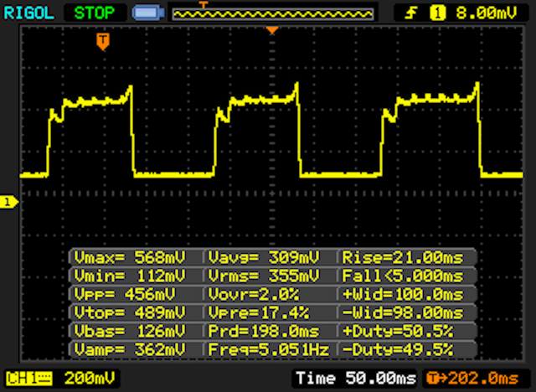
Task: Click the Vmin= 112mV measurement
Action: pyautogui.click(x=130, y=276)
